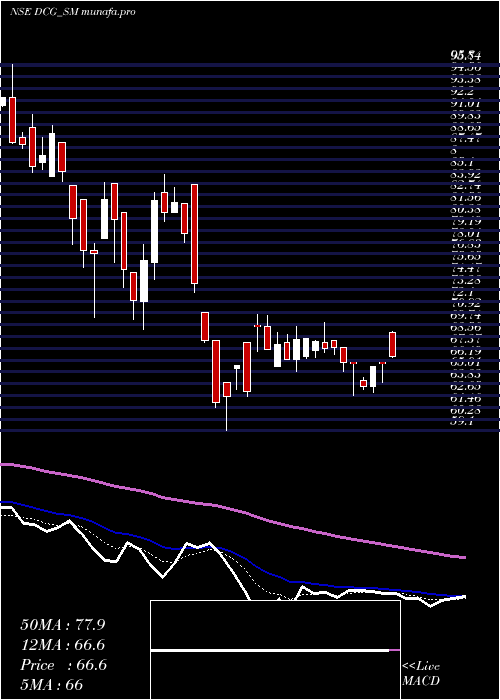This screenshot has height=700, width=500.
Task: Click the 61.46 price axis label
Action: tap(466, 399)
